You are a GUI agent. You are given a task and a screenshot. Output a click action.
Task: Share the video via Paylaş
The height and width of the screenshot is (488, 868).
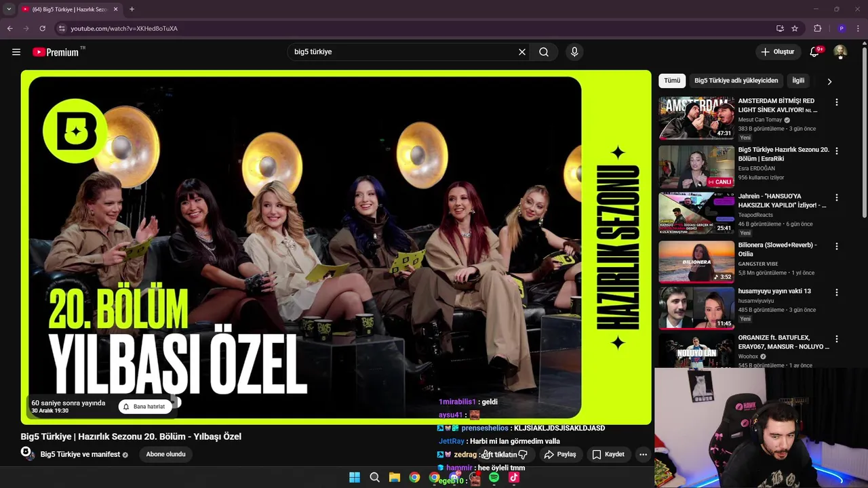pos(560,455)
